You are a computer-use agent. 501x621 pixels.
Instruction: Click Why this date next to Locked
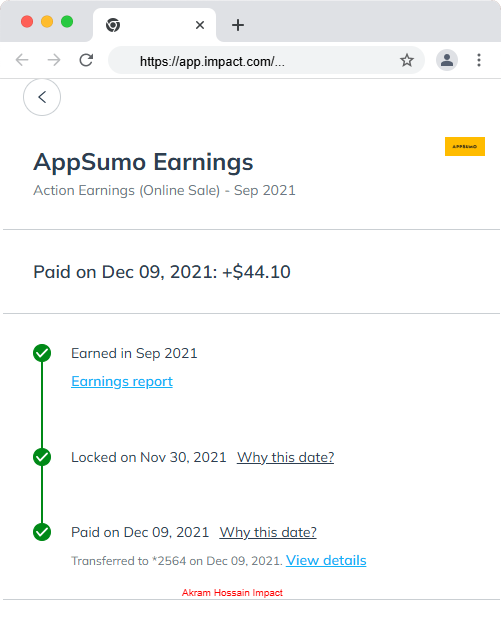click(x=286, y=457)
